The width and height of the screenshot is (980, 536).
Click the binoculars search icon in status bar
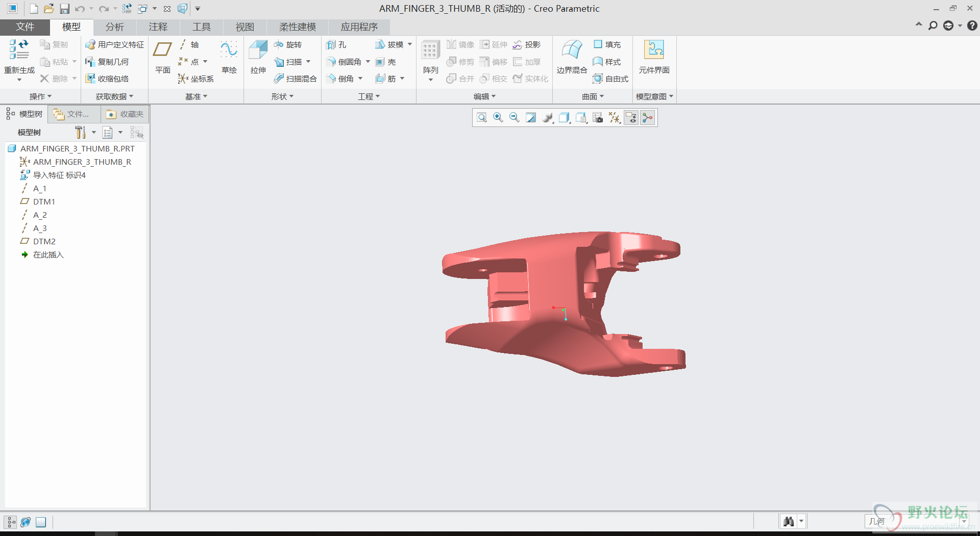point(789,521)
